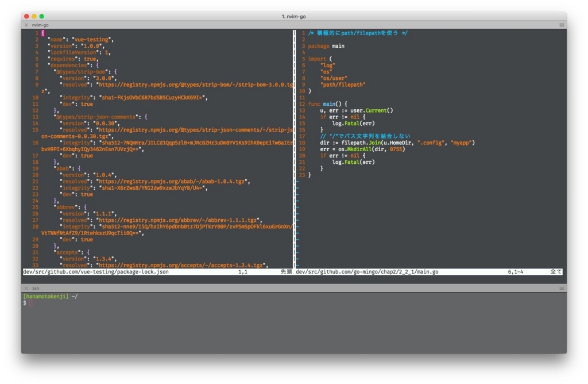Click the 1,1 cursor position indicator

coord(243,272)
